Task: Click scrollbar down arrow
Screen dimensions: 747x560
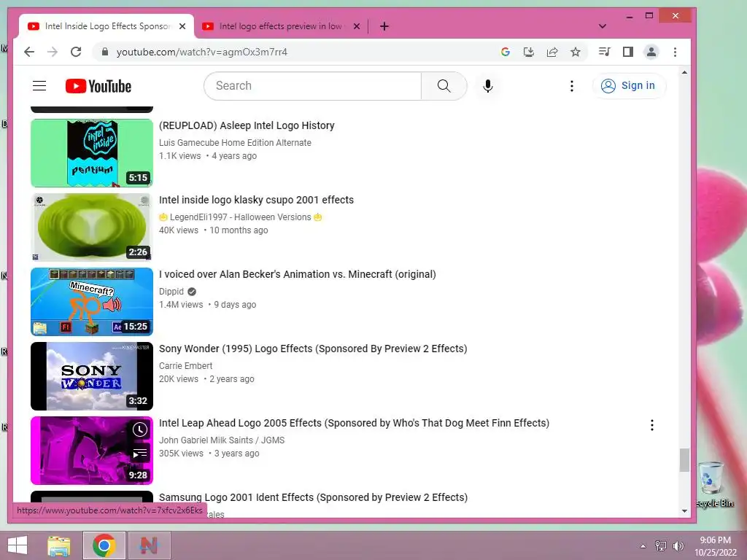Action: click(684, 511)
